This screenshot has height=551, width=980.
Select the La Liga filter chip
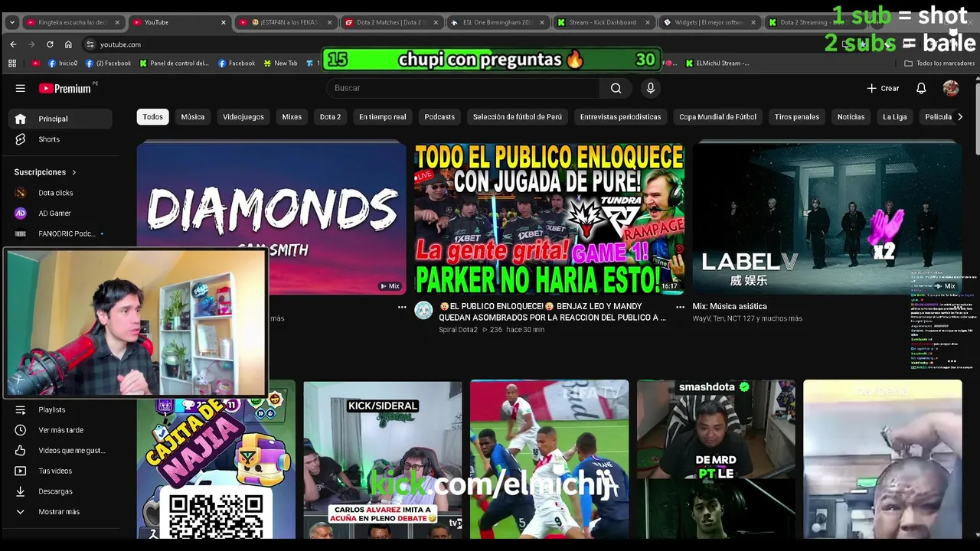tap(894, 117)
